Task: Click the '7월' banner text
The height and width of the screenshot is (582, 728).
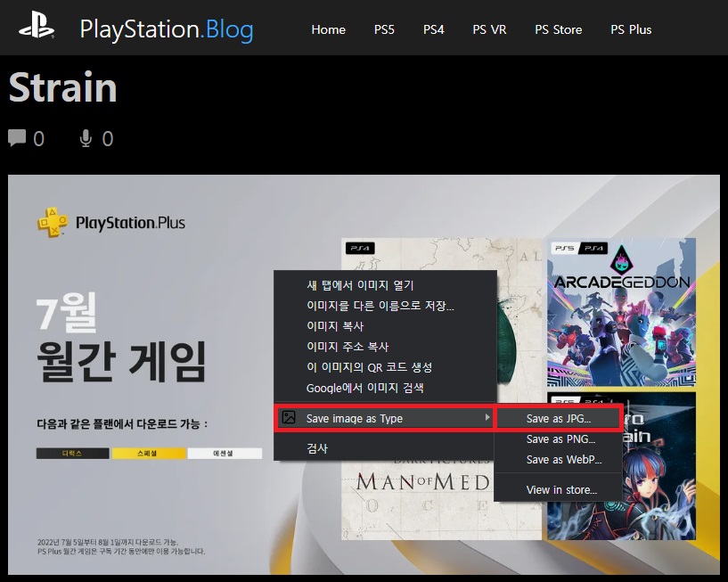Action: (66, 313)
